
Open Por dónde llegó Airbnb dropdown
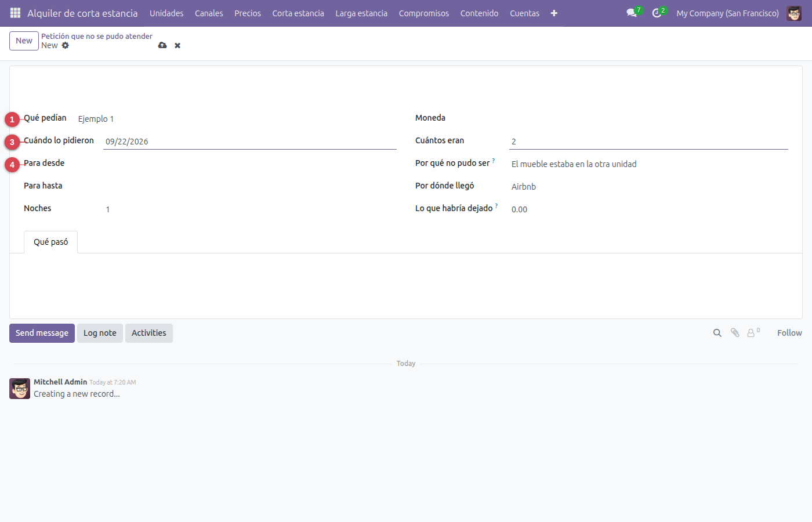(648, 187)
